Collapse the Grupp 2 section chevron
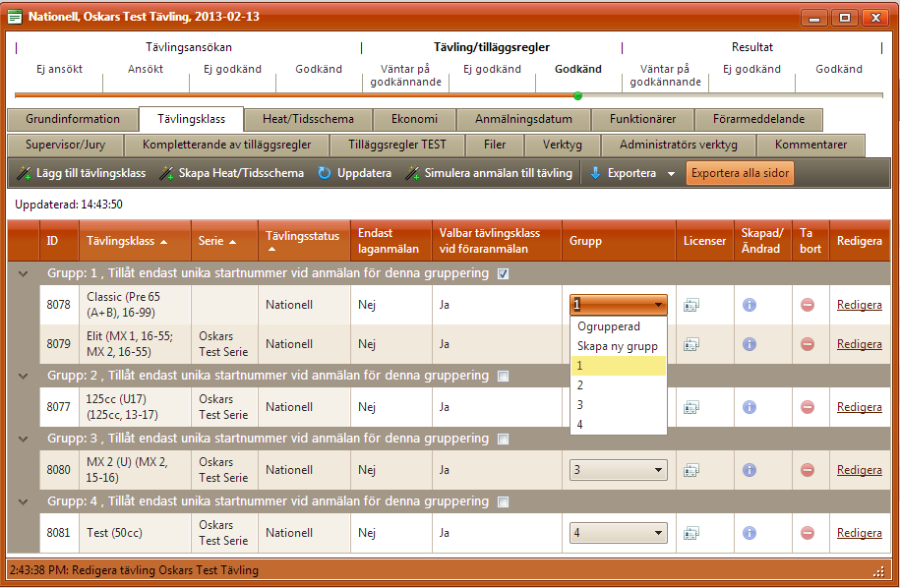 [x=23, y=377]
